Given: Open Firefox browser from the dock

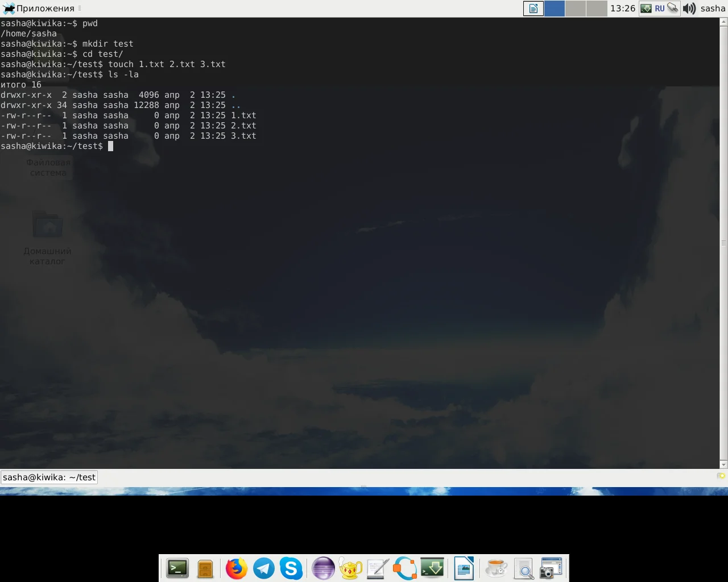Looking at the screenshot, I should pyautogui.click(x=237, y=568).
